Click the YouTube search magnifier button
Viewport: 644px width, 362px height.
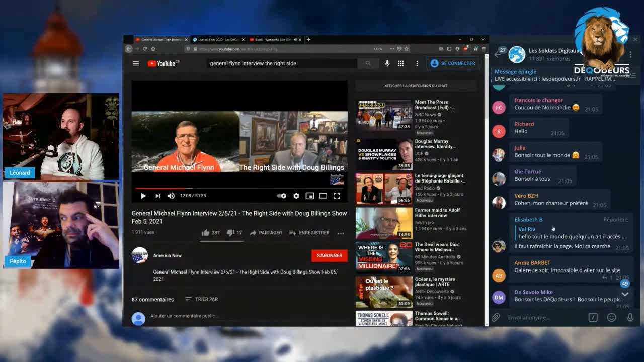pos(368,63)
